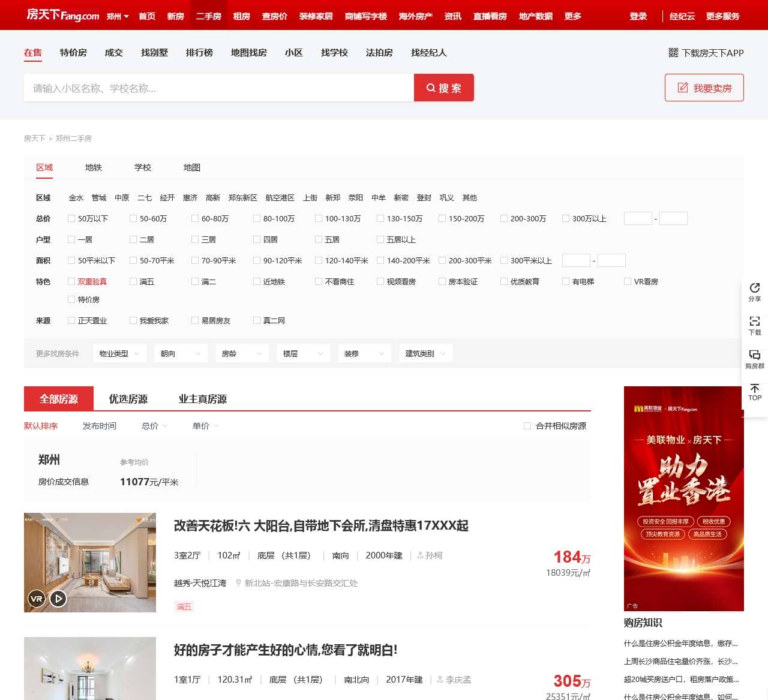Switch to the 学校 filter tab
This screenshot has width=768, height=700.
coord(143,167)
